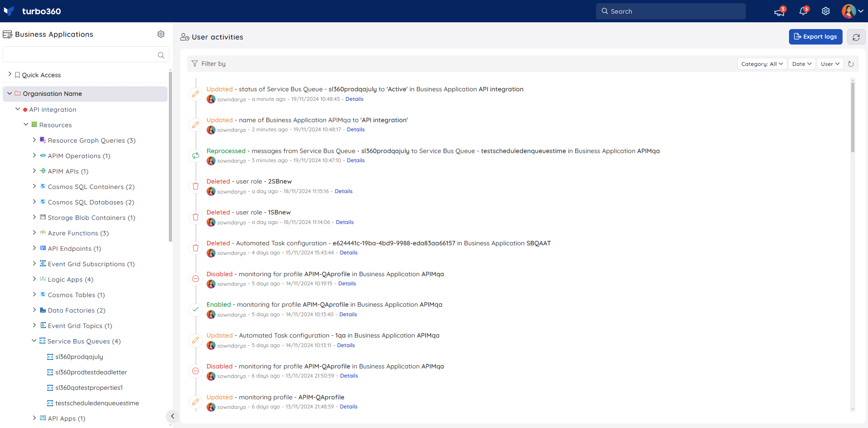Click the Storage Blob Containers icon
This screenshot has width=868, height=428.
[x=43, y=217]
